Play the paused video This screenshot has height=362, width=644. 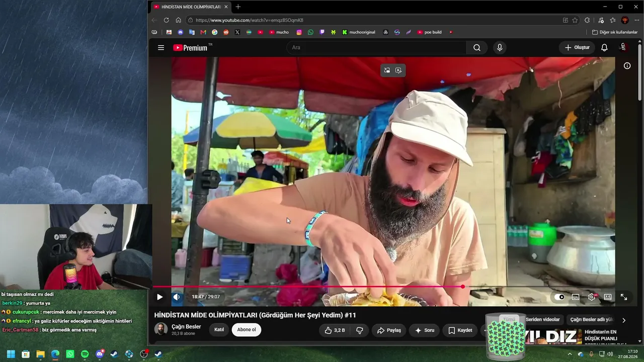pos(159,297)
